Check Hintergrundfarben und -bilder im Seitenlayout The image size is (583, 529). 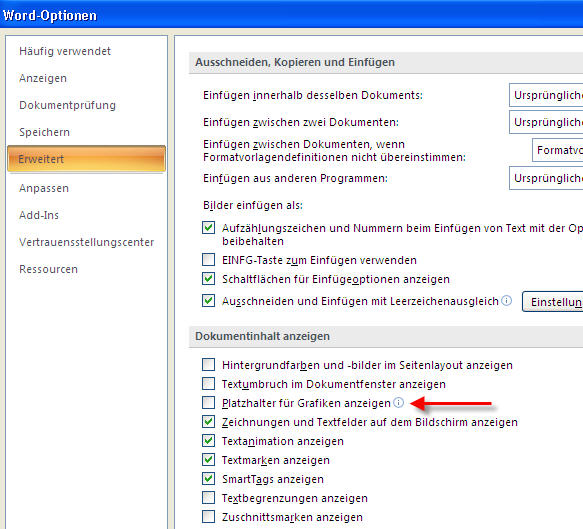(x=208, y=365)
